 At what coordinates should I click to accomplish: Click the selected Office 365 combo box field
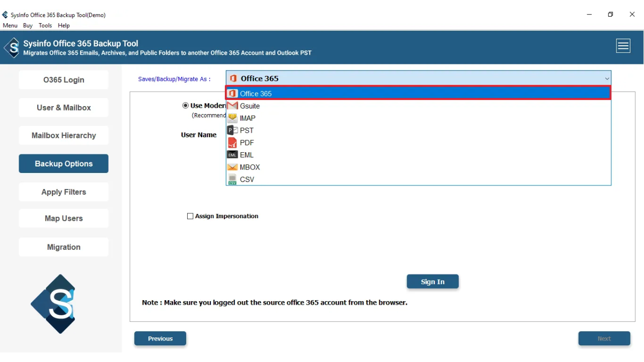[419, 78]
